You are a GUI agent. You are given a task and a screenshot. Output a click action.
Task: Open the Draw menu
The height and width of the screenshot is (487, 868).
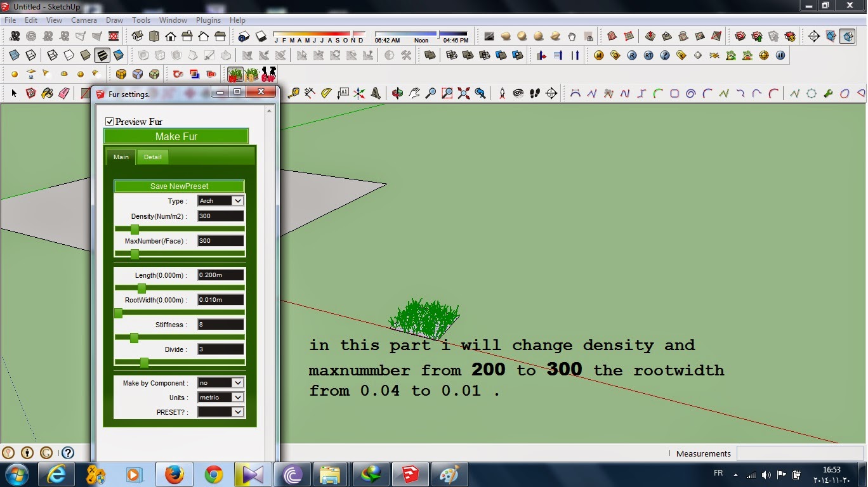pyautogui.click(x=115, y=20)
